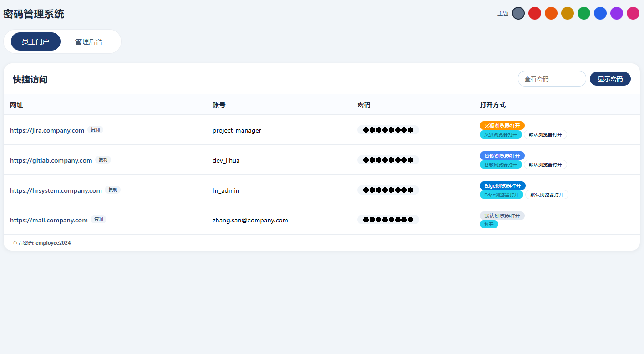Open the https://hrsystem.company.com link
Viewport: 644px width, 354px height.
pos(56,190)
